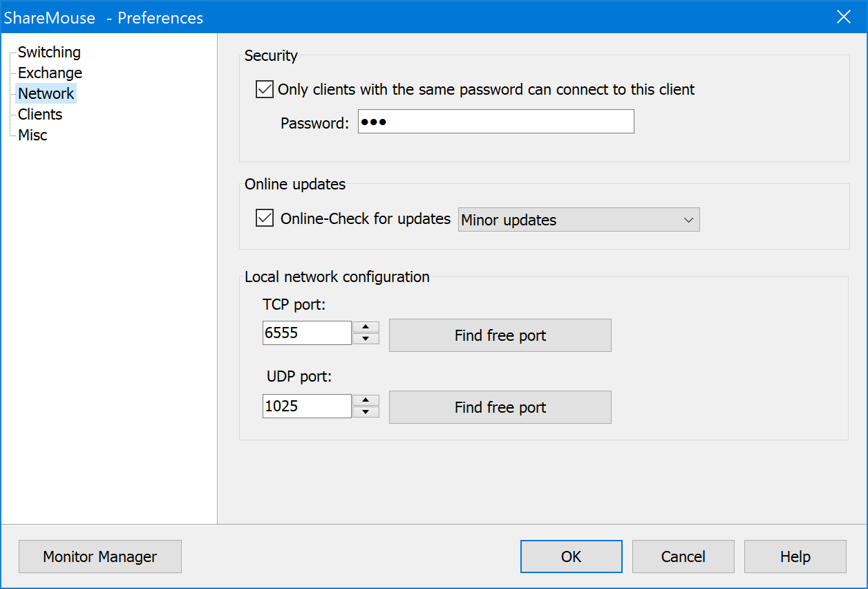Open the Exchange settings page

coord(50,73)
